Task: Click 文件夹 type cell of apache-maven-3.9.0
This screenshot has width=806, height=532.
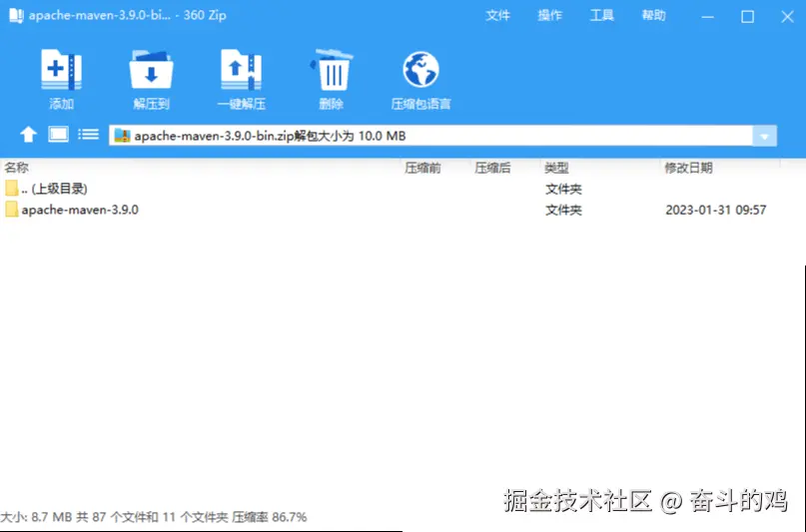Action: [x=563, y=210]
